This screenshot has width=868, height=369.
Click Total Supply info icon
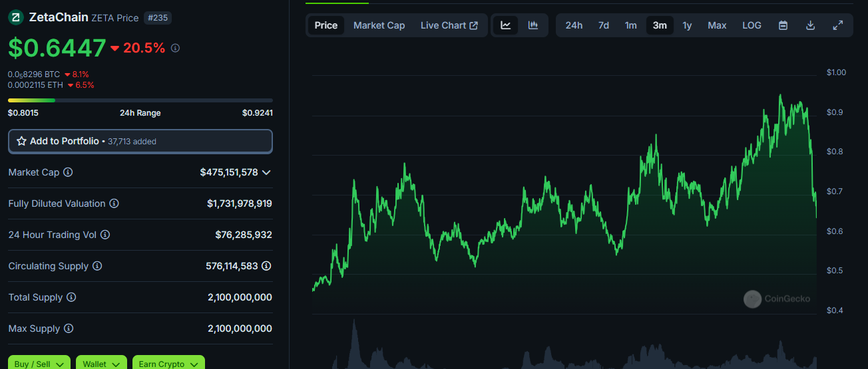tap(71, 297)
